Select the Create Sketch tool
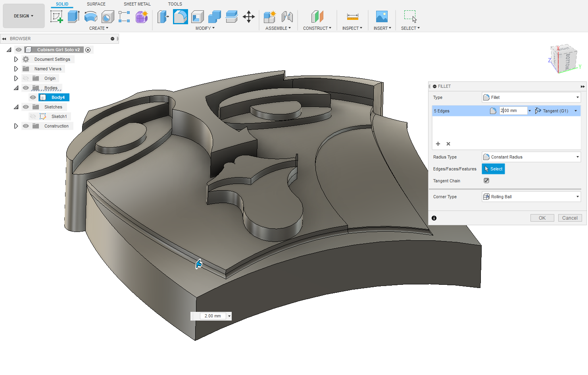Screen dimensions: 588x375 click(x=56, y=17)
